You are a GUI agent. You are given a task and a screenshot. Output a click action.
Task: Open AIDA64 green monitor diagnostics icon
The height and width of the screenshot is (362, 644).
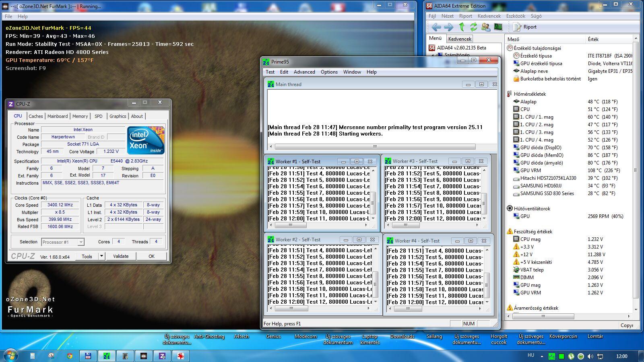498,27
